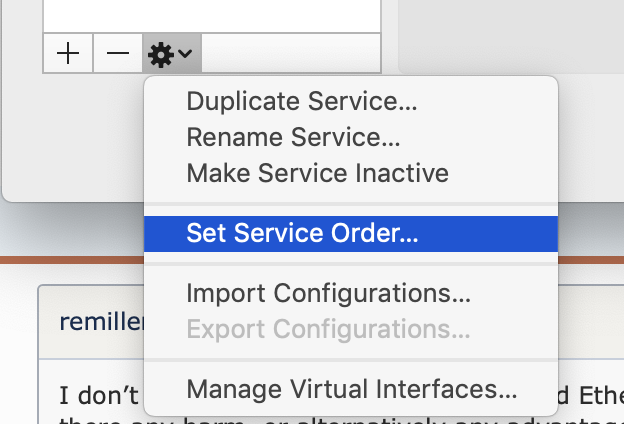Choose Duplicate Service… from the menu
624x424 pixels.
pyautogui.click(x=302, y=101)
